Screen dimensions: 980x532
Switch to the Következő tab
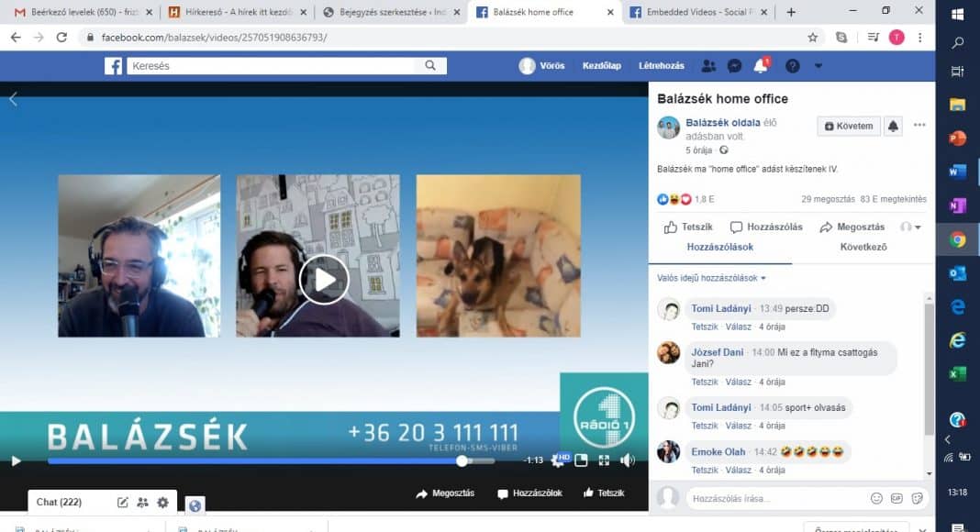(863, 248)
